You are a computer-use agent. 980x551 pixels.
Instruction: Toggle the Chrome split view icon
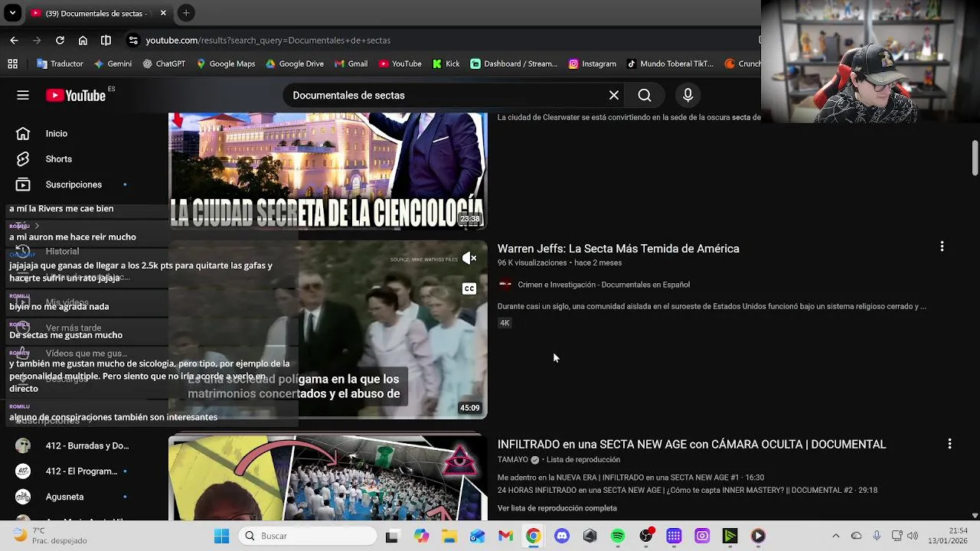[106, 40]
